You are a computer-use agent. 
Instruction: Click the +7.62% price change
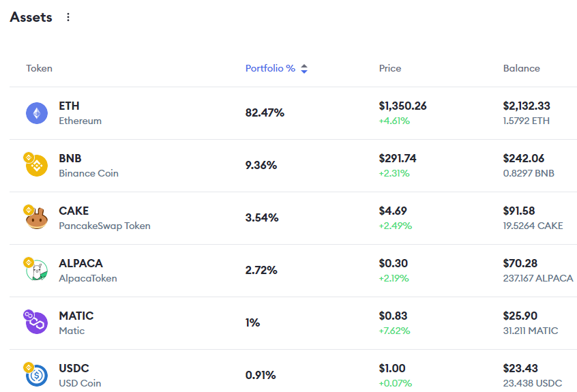tap(394, 331)
